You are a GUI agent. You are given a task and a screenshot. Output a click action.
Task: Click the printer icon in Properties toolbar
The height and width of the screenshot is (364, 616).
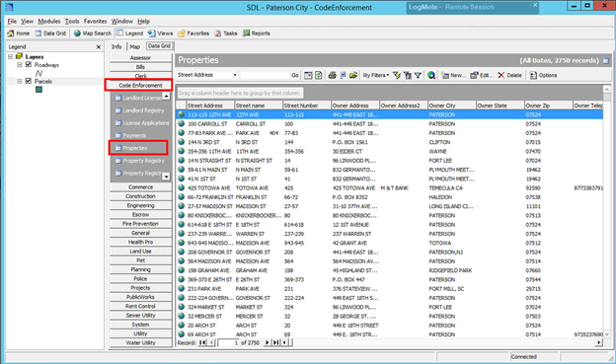tap(332, 75)
